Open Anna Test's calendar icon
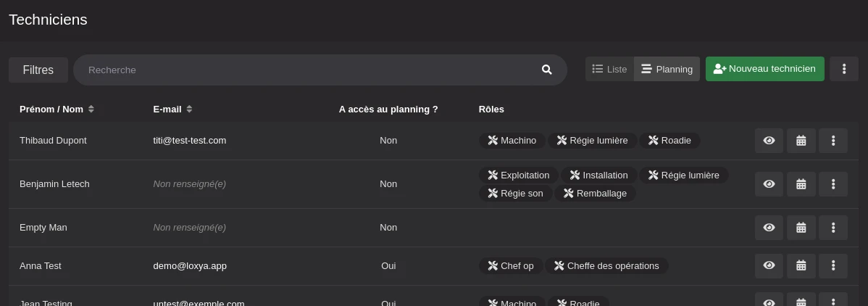The image size is (868, 306). [801, 266]
